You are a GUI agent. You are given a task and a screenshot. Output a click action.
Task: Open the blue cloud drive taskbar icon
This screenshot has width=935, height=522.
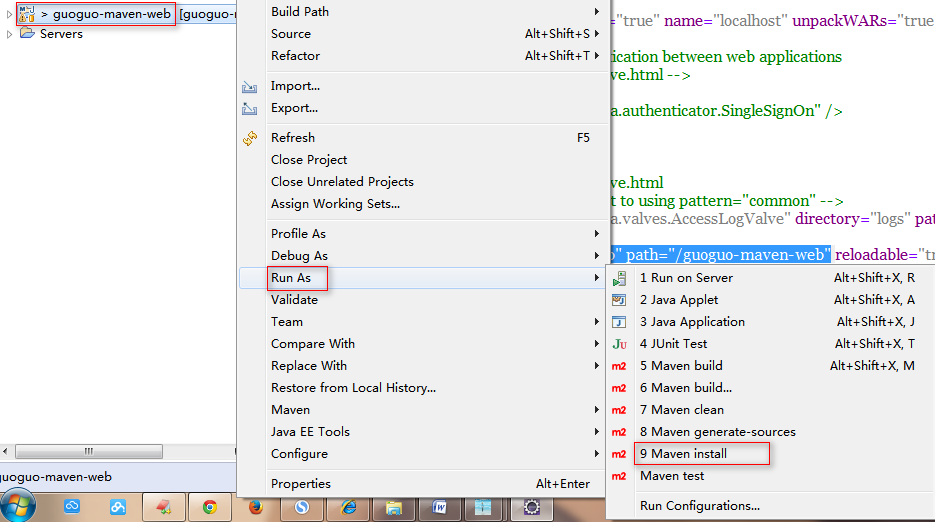click(x=72, y=507)
